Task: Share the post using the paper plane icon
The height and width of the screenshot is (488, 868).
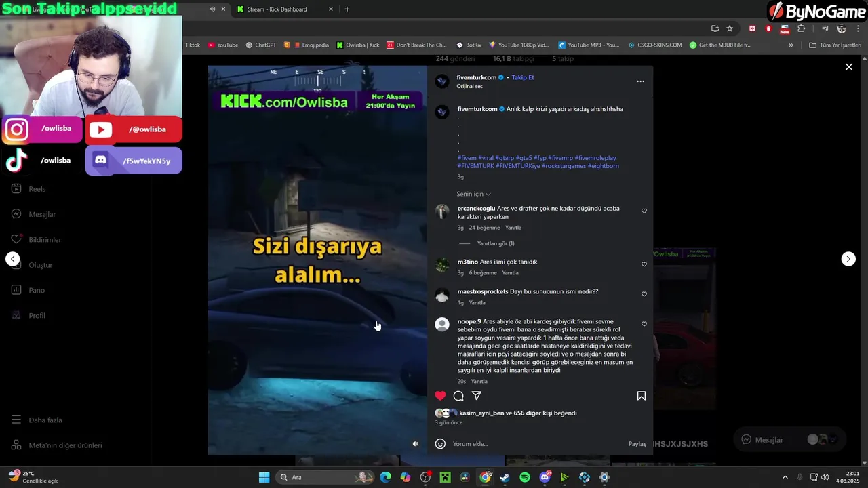Action: pyautogui.click(x=477, y=396)
